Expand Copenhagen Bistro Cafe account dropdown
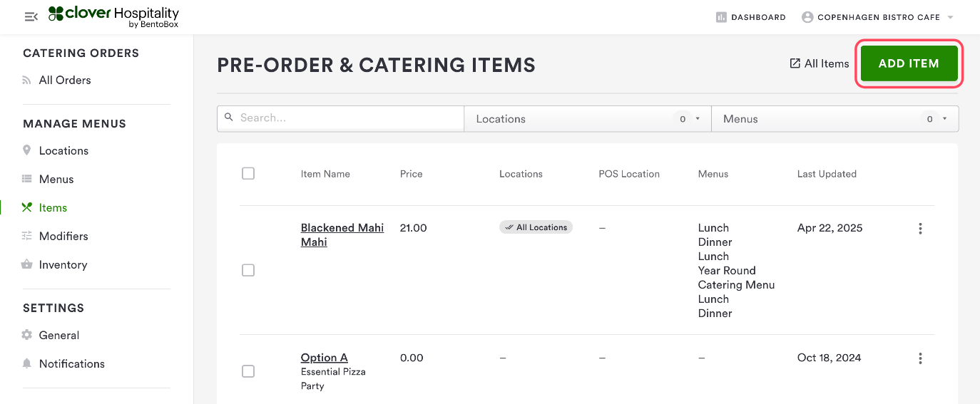Image resolution: width=980 pixels, height=404 pixels. click(x=950, y=18)
